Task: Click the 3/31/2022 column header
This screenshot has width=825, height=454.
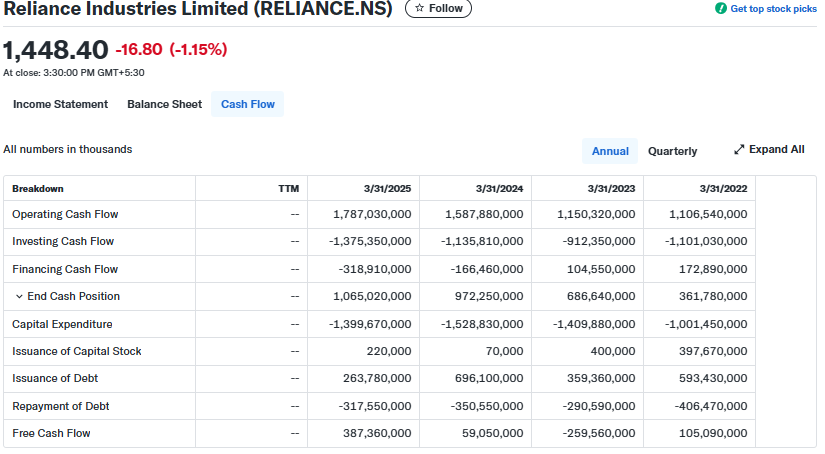Action: point(723,188)
